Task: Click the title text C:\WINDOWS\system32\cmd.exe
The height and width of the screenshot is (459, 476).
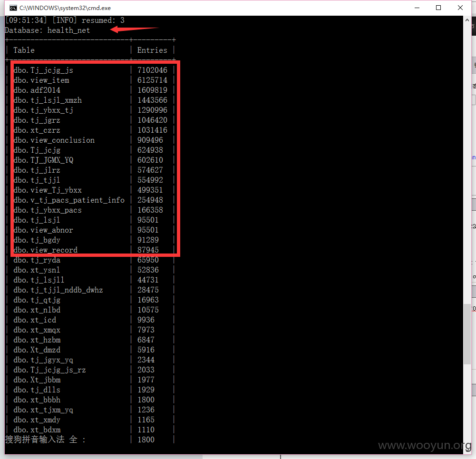Action: (x=65, y=8)
